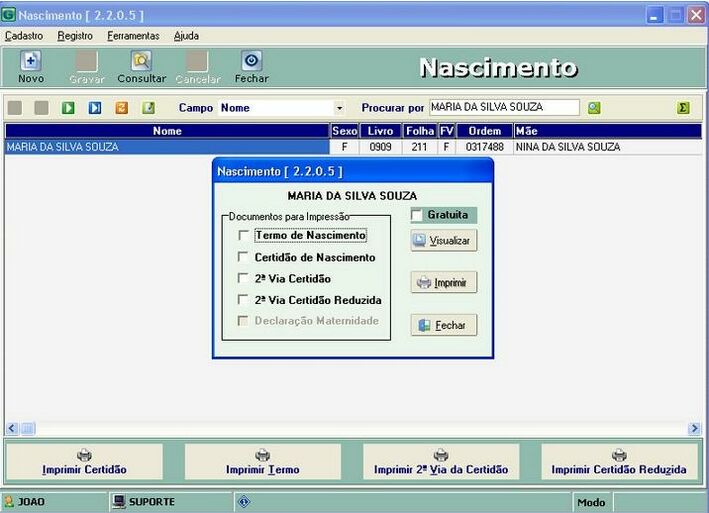
Task: Open the Ferramentas menu
Action: [x=133, y=36]
